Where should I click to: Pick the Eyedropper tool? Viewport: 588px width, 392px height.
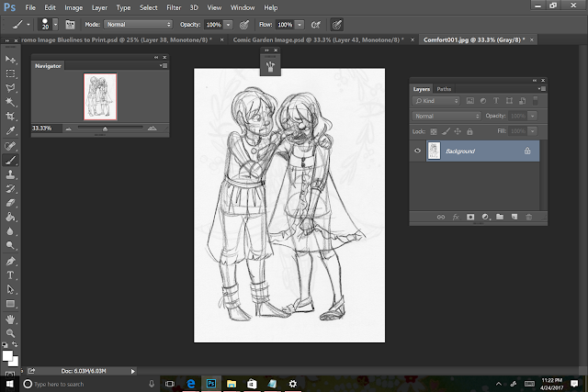(10, 131)
